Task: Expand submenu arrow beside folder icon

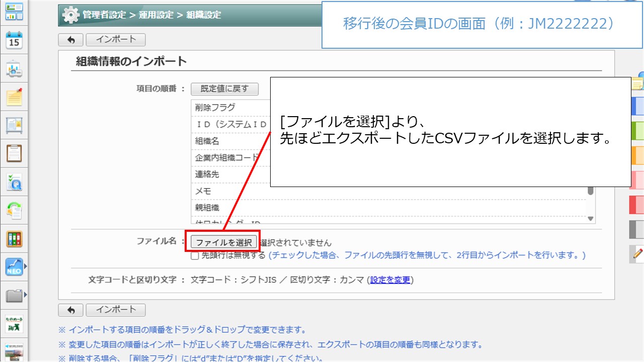Action: click(26, 295)
